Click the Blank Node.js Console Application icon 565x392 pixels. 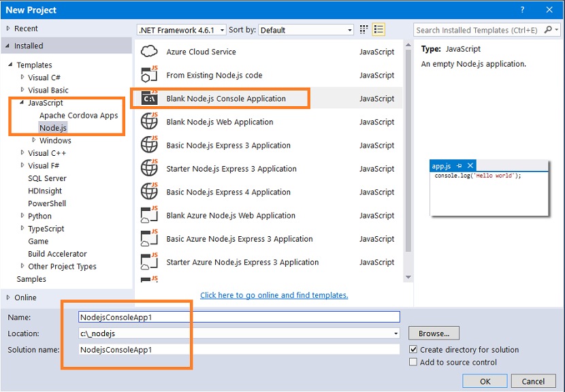pos(149,98)
